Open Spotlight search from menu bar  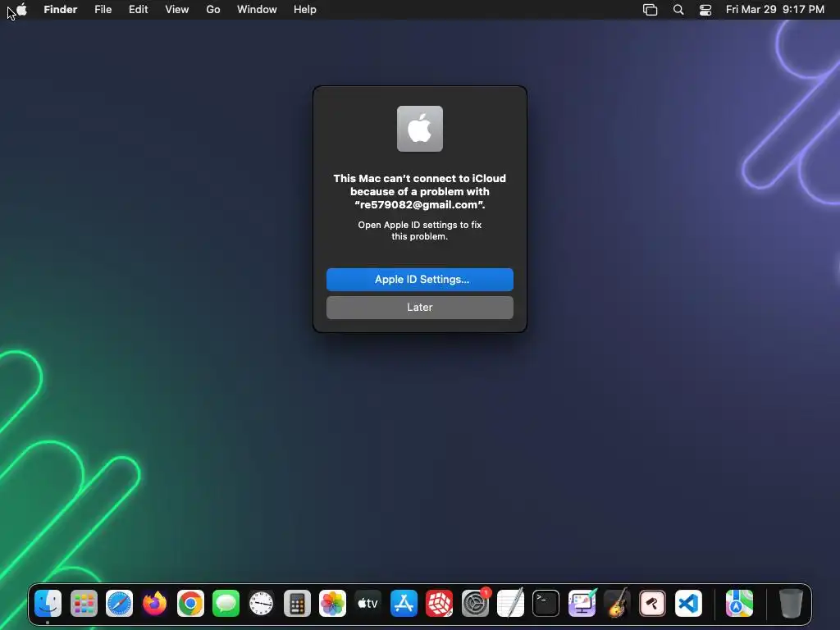pos(678,10)
